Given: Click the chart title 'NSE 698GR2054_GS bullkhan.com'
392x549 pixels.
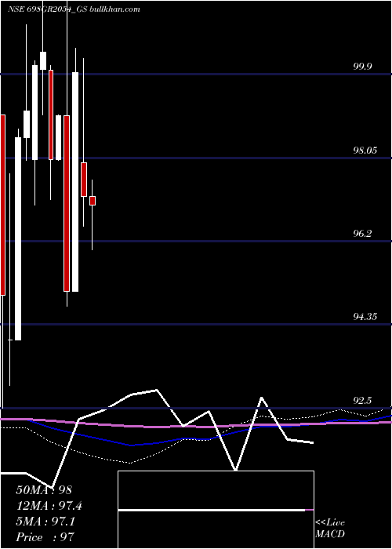Looking at the screenshot, I should click(x=74, y=9).
